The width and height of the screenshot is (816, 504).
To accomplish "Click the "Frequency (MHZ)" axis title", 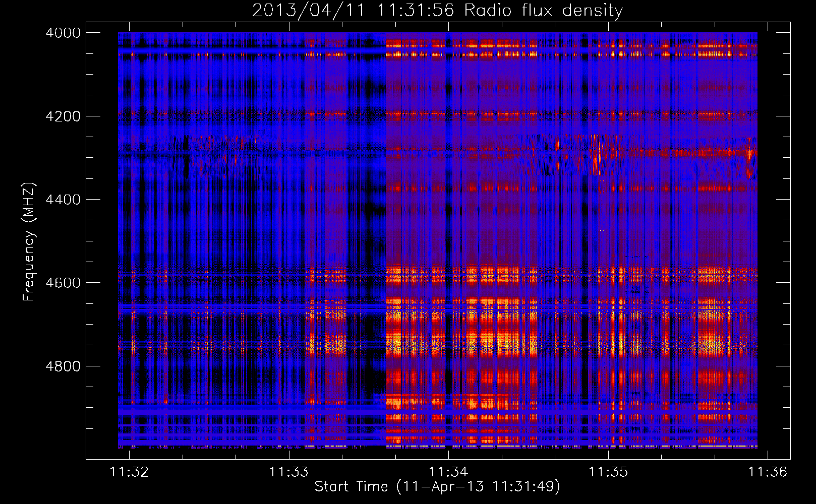I will click(29, 242).
